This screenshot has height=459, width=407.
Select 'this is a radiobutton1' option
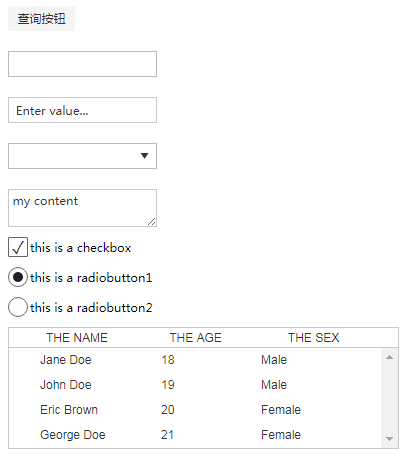[x=18, y=277]
